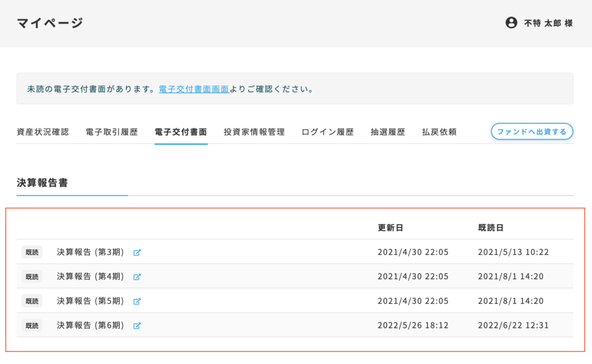This screenshot has height=364, width=592.
Task: Click the マイページ page heading
Action: tap(50, 23)
